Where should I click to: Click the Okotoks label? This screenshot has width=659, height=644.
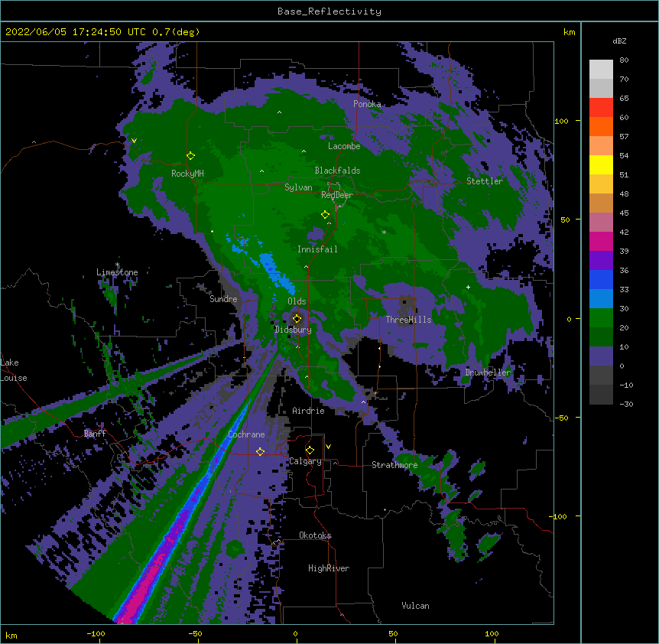click(x=315, y=535)
